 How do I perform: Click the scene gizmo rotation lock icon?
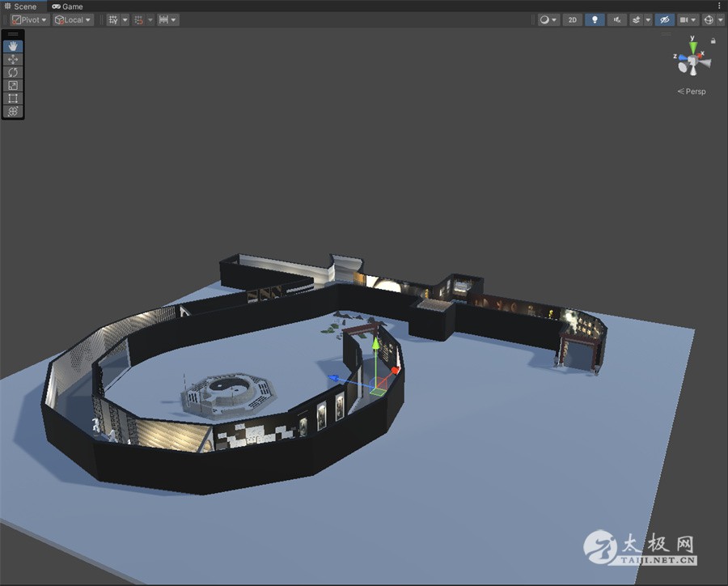pyautogui.click(x=713, y=40)
